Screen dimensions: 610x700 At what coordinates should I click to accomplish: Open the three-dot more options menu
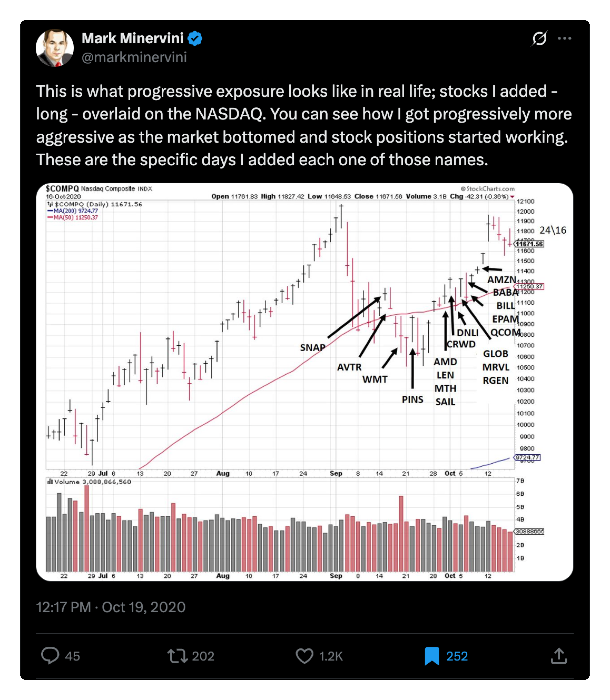pyautogui.click(x=564, y=38)
